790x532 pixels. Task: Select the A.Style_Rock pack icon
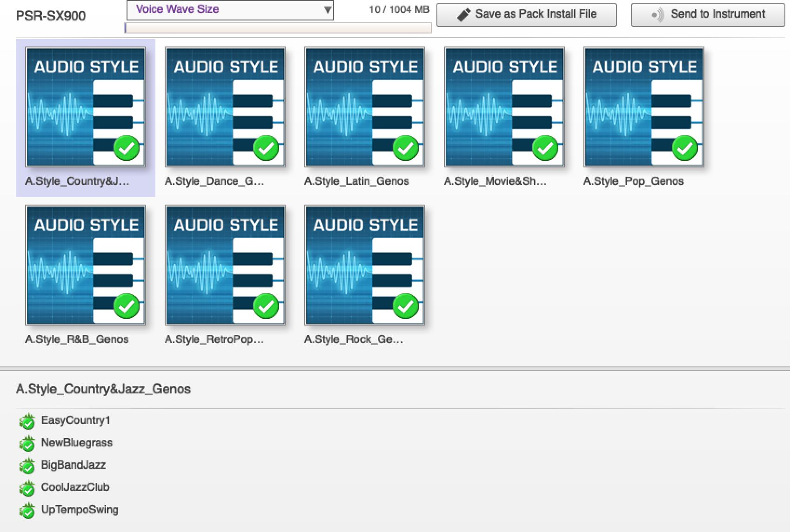click(365, 265)
